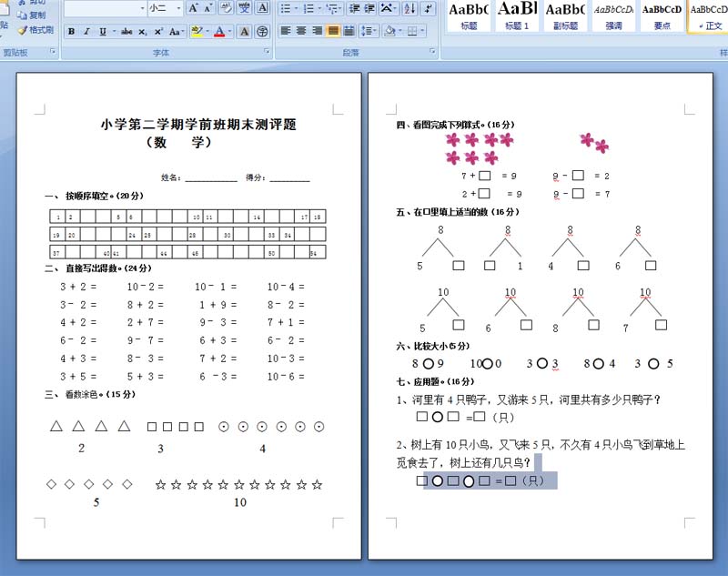Open Asian layout options
Screen dimensions: 728x576
(x=389, y=8)
